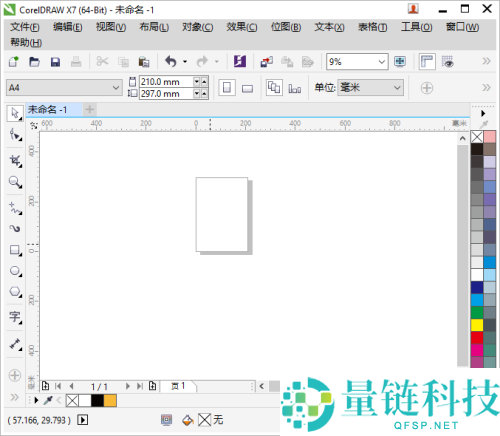The width and height of the screenshot is (500, 436).
Task: Click the Export icon
Action: (287, 62)
